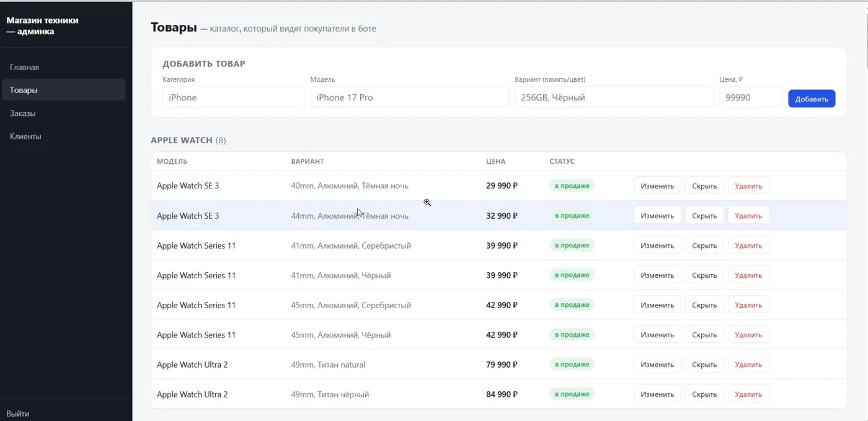Click the Товары page heading

pos(174,27)
